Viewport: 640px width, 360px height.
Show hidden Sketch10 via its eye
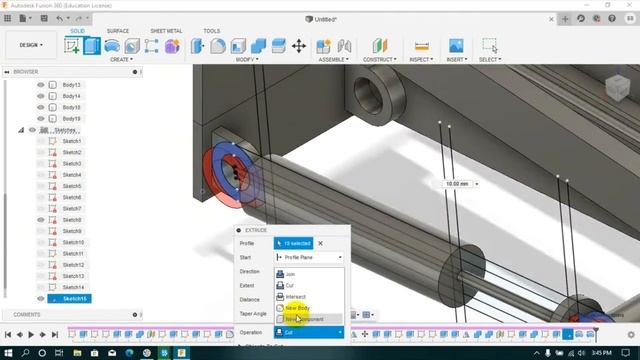coord(41,242)
